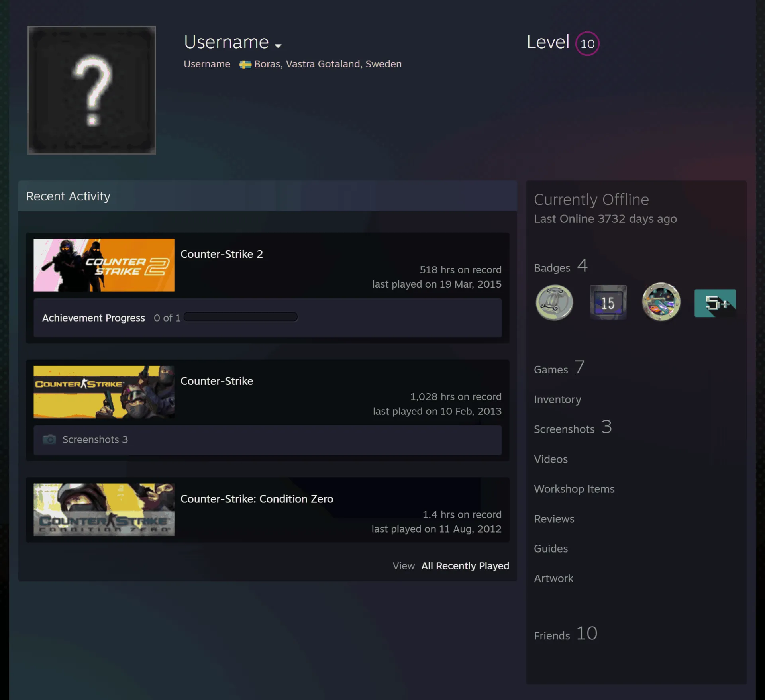Open the Games 7 list

pyautogui.click(x=559, y=368)
